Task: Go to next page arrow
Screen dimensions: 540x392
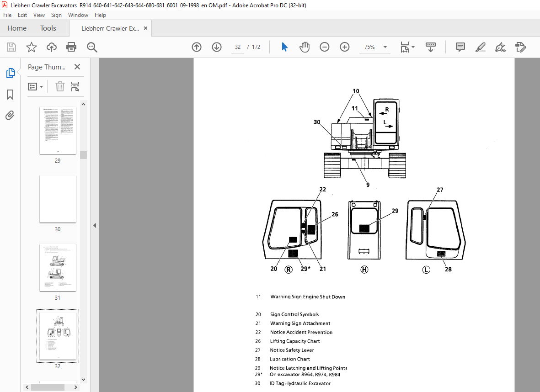Action: (x=217, y=47)
